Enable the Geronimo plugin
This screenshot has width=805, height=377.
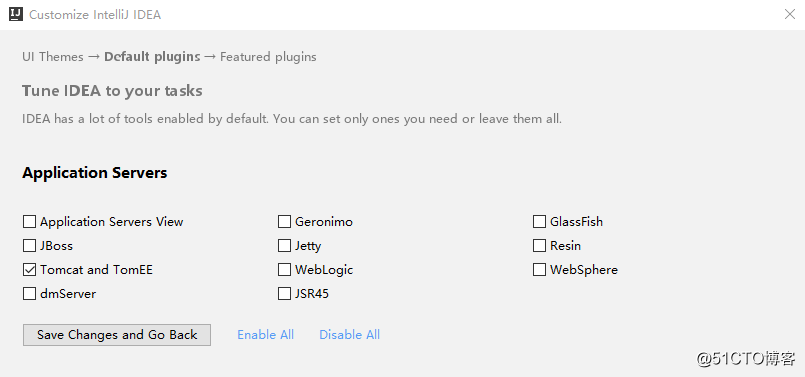pos(284,222)
